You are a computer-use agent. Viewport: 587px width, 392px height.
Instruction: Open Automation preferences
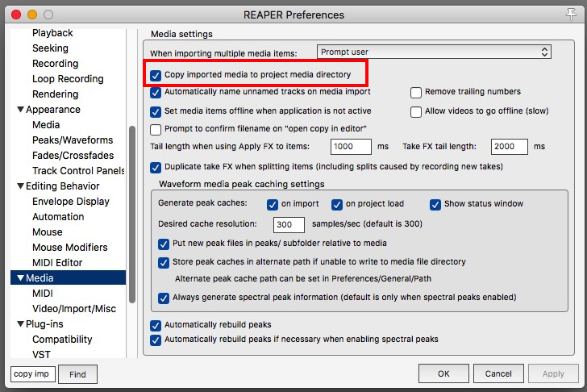(x=58, y=217)
